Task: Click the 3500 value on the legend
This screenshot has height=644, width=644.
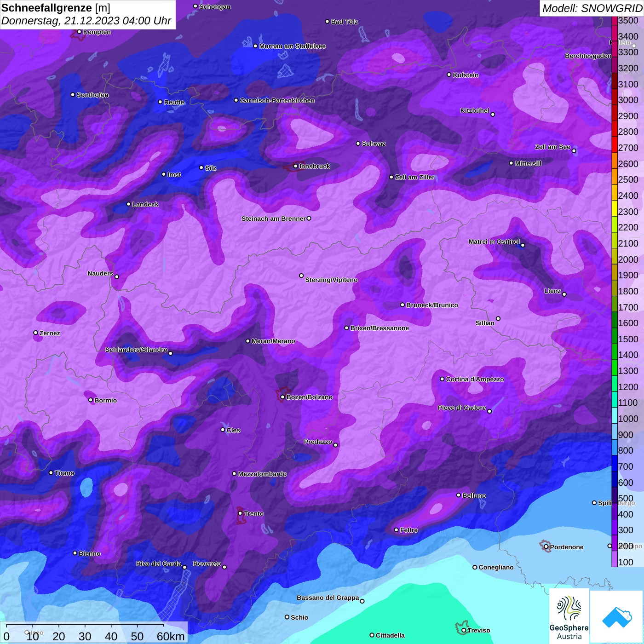Action: point(628,20)
